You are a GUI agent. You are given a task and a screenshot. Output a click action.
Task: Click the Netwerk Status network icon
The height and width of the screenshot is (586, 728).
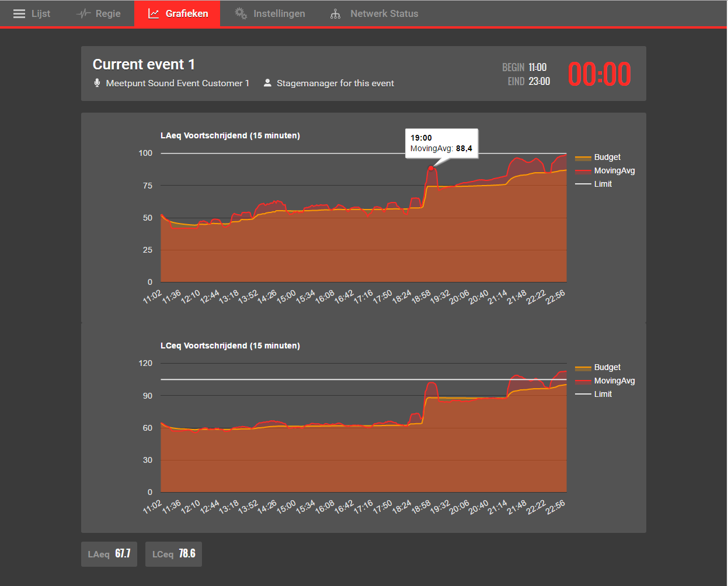(x=335, y=13)
